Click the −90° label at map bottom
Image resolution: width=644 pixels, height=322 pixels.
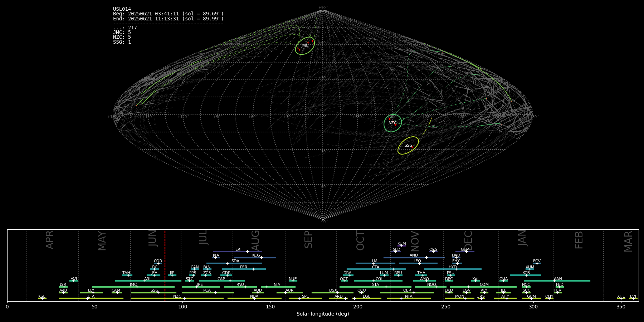323,222
